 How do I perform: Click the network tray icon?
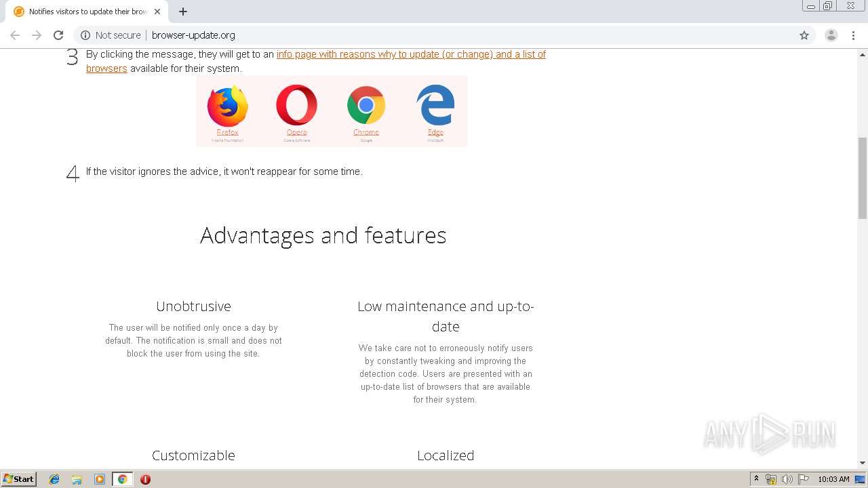point(771,479)
